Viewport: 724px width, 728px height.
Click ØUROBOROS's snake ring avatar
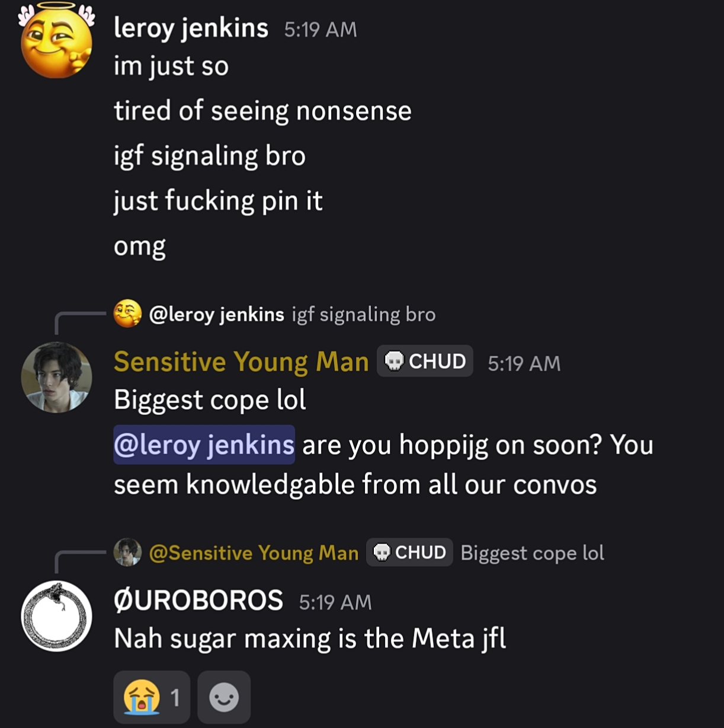[x=56, y=616]
